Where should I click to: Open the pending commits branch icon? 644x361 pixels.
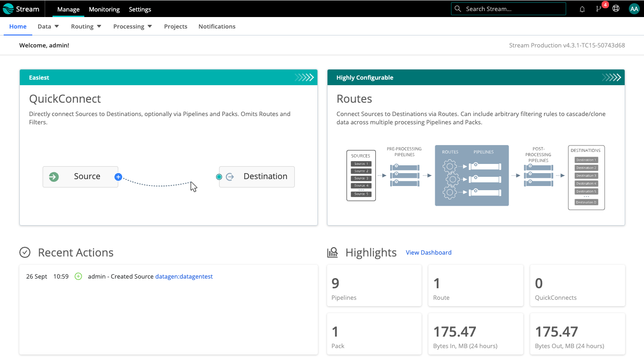[598, 9]
